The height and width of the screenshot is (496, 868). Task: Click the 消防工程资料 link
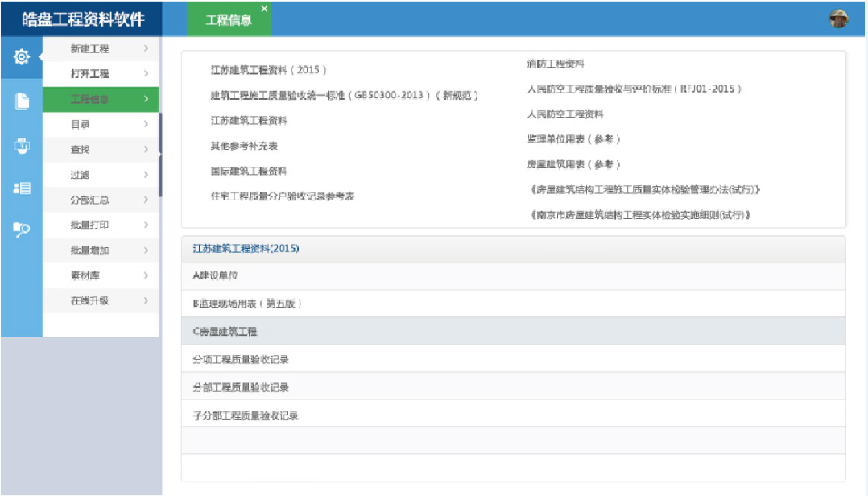point(556,64)
